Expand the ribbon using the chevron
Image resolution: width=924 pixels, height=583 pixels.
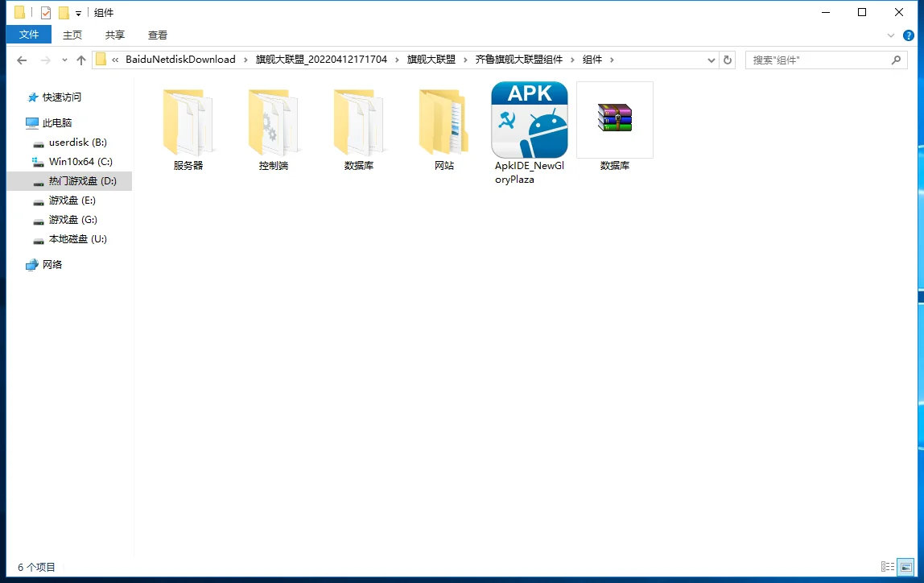click(891, 35)
